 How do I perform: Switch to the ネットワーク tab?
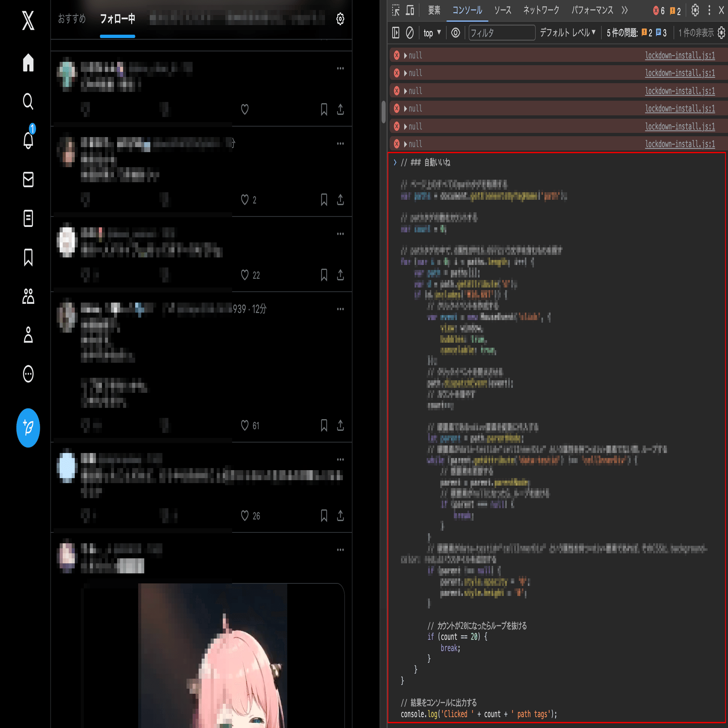pos(540,10)
